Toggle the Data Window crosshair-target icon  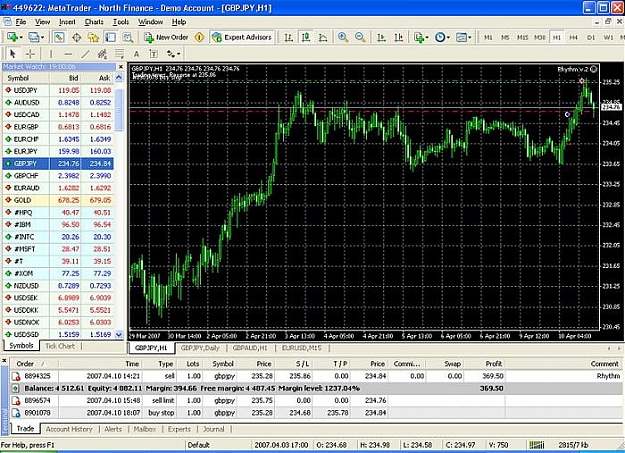click(x=77, y=37)
